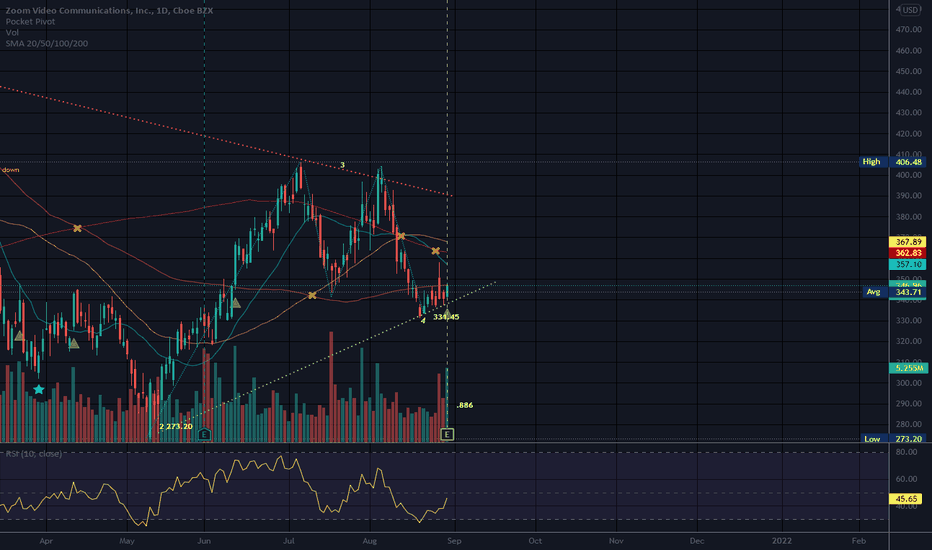
Task: Click the red 362.83 price tag
Action: [908, 253]
